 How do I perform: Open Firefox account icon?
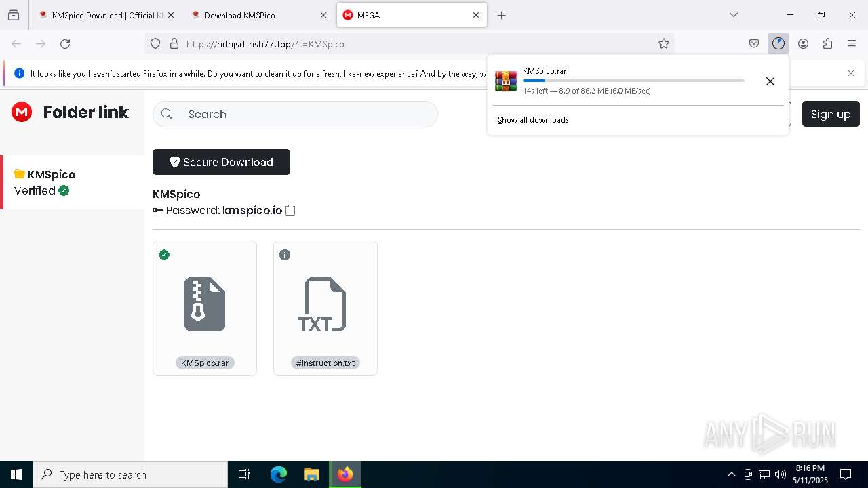click(803, 44)
